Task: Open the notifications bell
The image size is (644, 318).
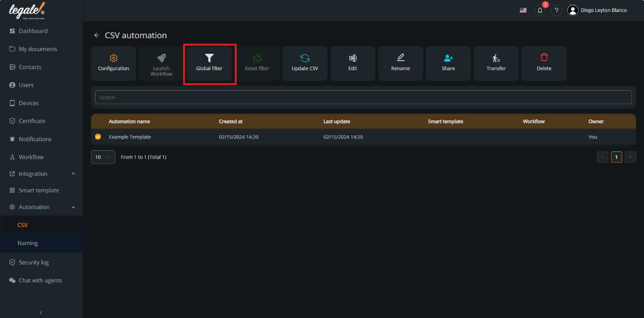Action: point(540,10)
